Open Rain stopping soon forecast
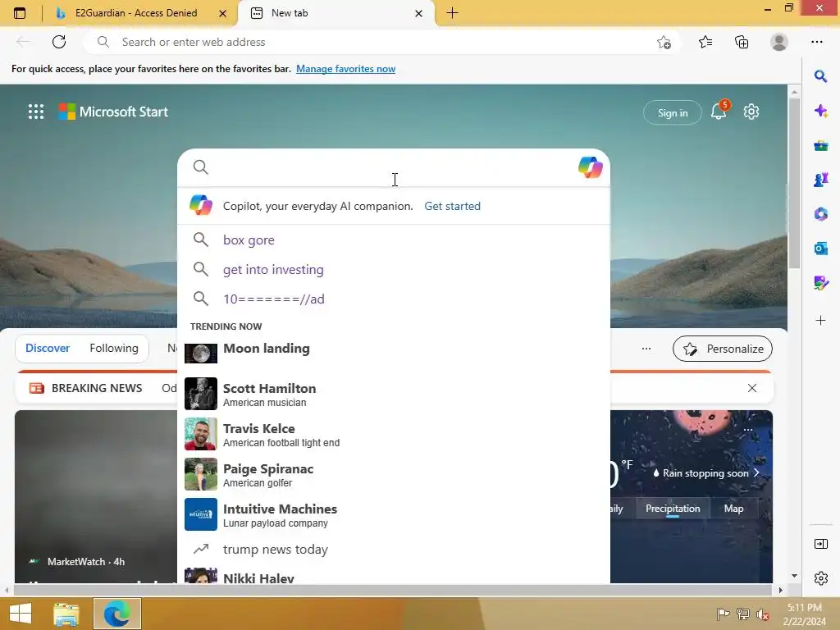This screenshot has width=840, height=630. click(706, 473)
